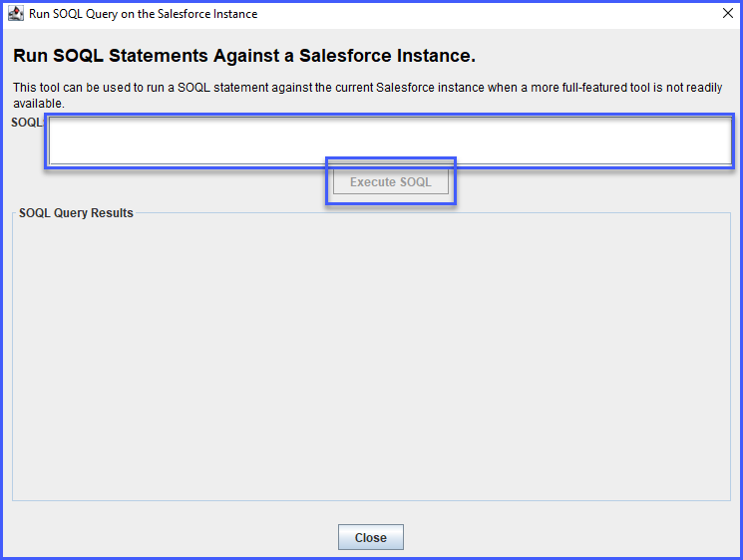Close the Run SOQL Query window
743x560 pixels.
click(x=728, y=13)
